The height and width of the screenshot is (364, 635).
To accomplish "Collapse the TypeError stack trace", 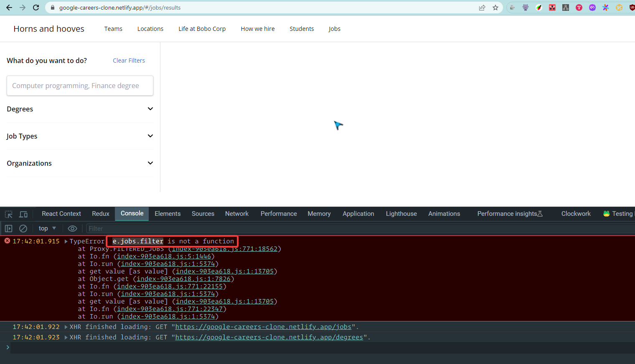I will [x=66, y=241].
